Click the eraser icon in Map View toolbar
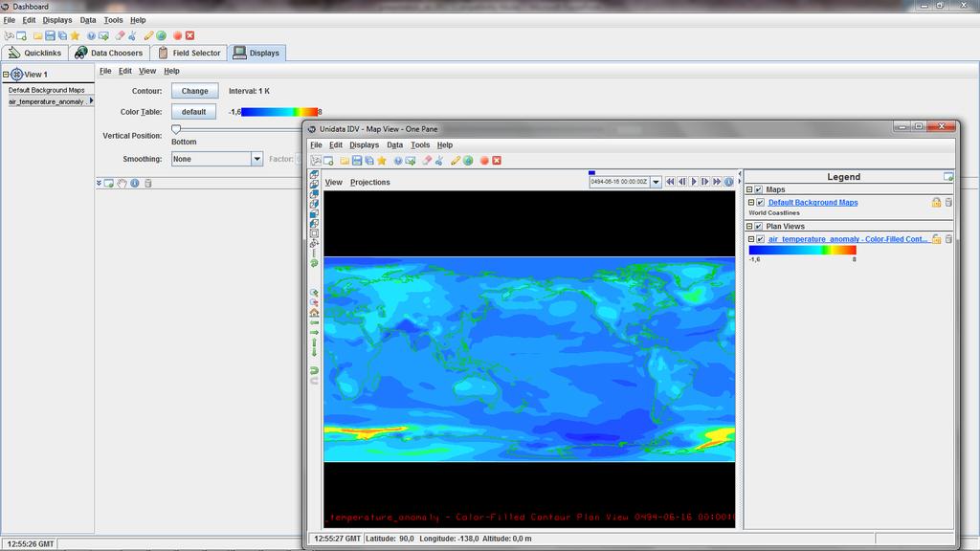The width and height of the screenshot is (980, 551). point(427,161)
